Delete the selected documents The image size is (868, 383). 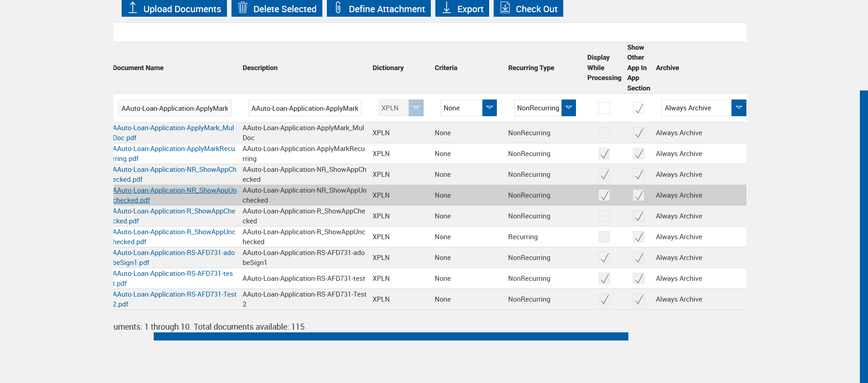click(277, 8)
